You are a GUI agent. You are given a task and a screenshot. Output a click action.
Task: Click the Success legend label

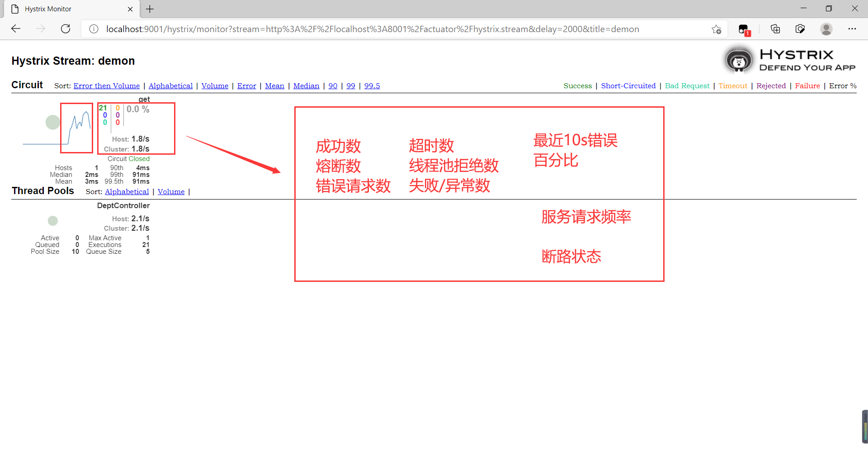coord(577,86)
